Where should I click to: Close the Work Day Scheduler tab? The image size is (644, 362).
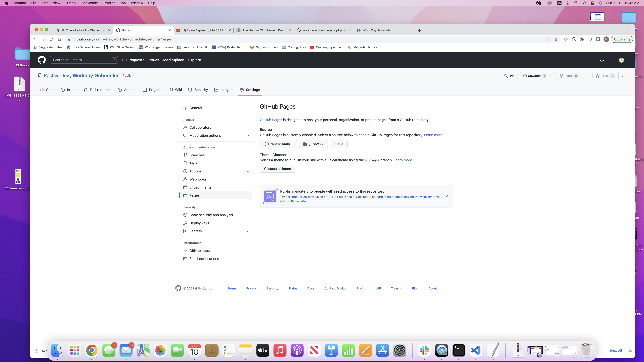click(410, 30)
